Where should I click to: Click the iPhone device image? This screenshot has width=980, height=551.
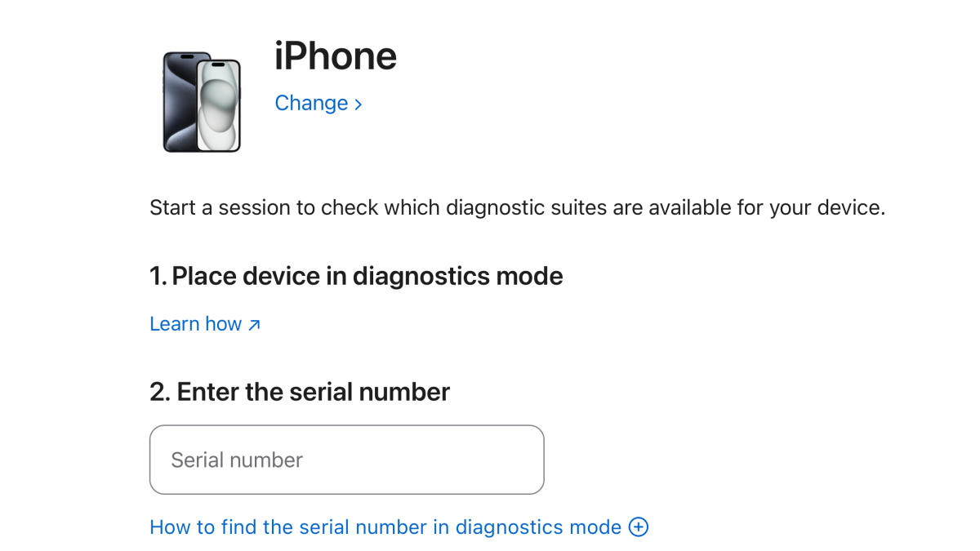click(202, 102)
